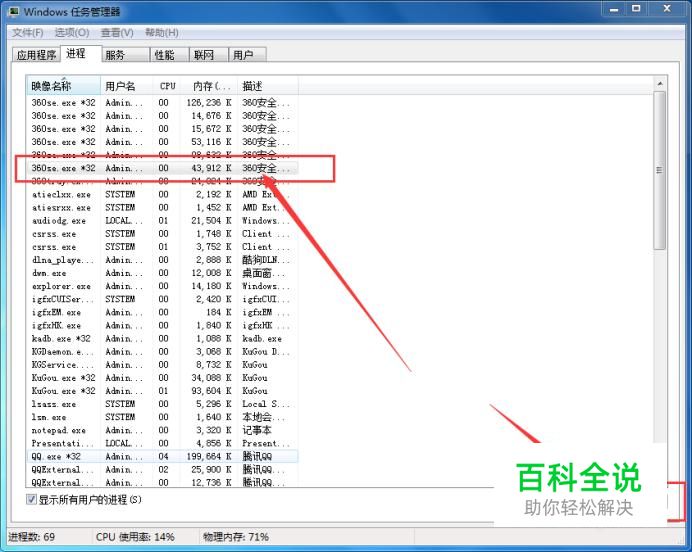Sort by 内存 column header
Screen dimensions: 692x552
[210, 86]
